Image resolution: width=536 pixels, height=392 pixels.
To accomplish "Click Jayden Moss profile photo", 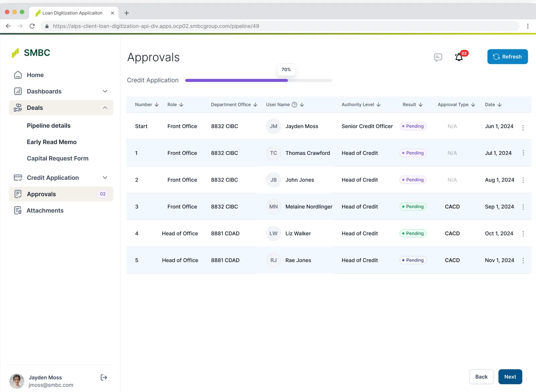I will 17,381.
